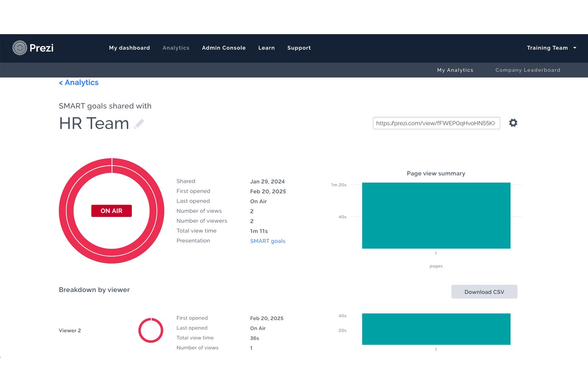Select Viewer 2's '36s' view time
Image resolution: width=588 pixels, height=392 pixels.
255,338
